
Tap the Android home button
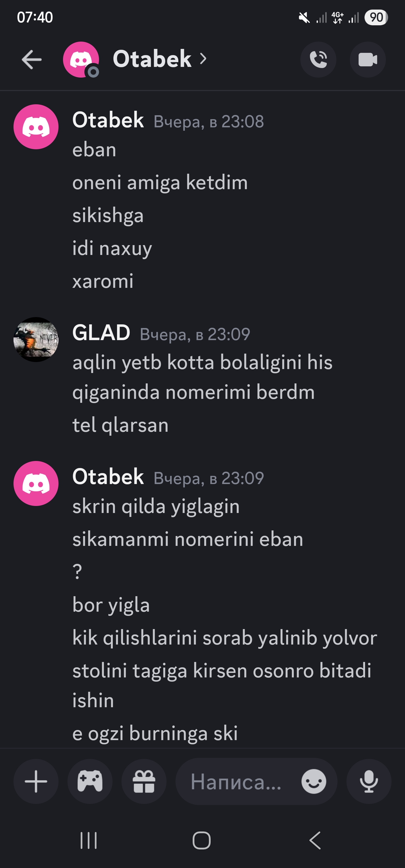pos(202,840)
